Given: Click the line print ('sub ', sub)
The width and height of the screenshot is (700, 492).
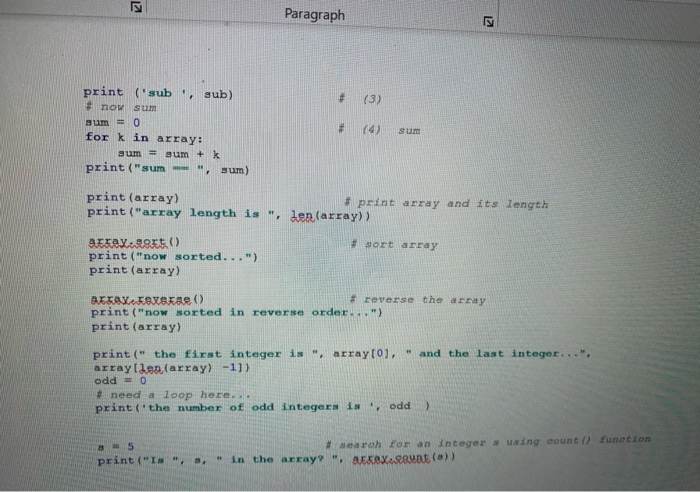Looking at the screenshot, I should [158, 93].
